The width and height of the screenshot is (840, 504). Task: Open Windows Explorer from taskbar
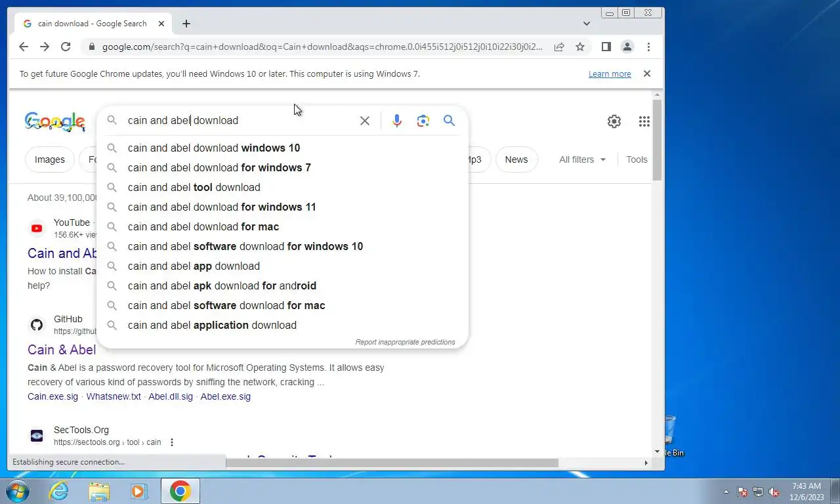point(99,491)
